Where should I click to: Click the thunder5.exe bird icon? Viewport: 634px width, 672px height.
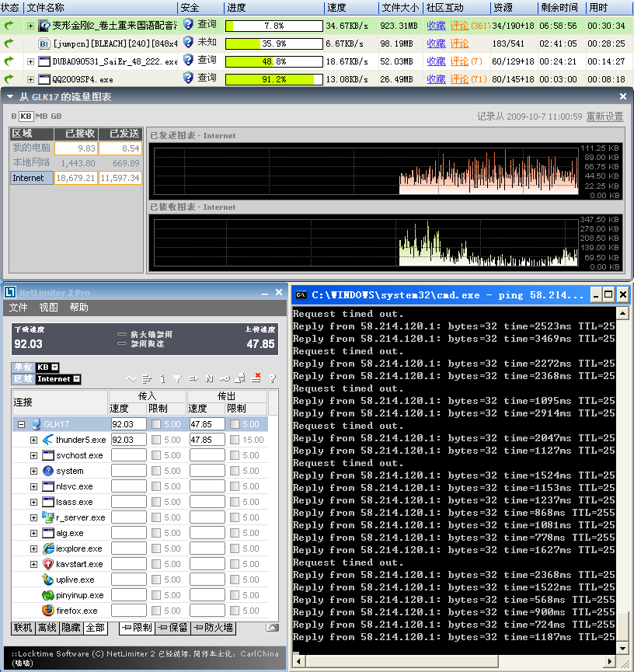(48, 440)
